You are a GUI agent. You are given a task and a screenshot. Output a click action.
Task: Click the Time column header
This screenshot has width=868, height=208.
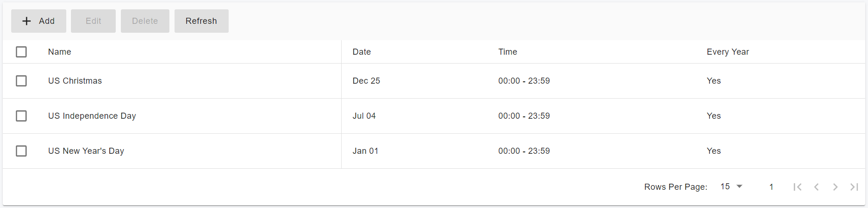tap(508, 52)
